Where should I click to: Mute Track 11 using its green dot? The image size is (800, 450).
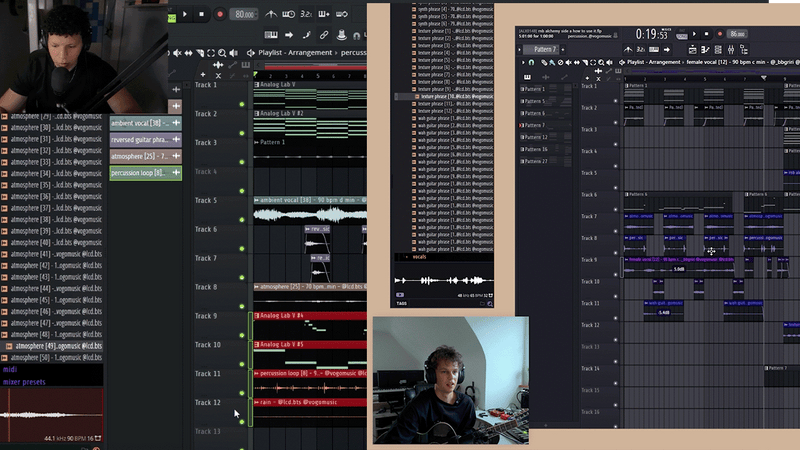242,393
